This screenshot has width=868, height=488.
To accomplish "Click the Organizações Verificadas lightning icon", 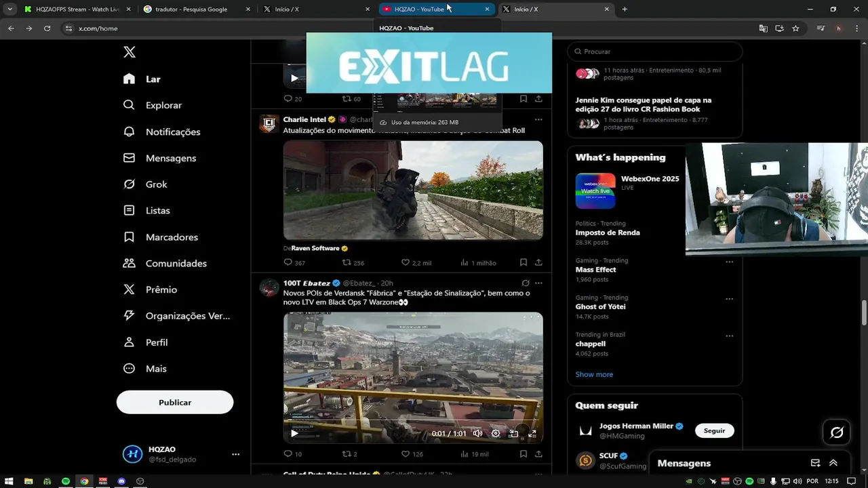I will 129,316.
